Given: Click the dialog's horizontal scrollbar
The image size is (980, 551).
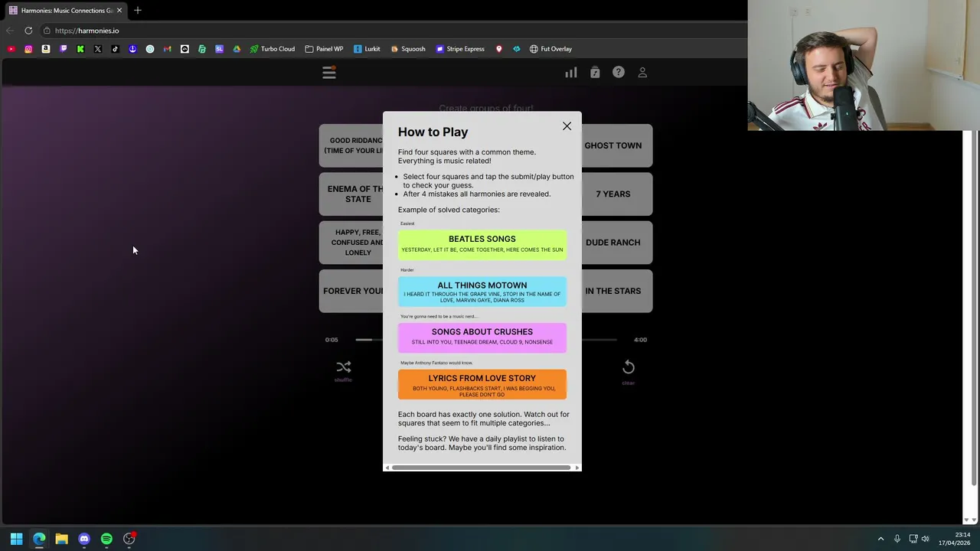Looking at the screenshot, I should (481, 468).
